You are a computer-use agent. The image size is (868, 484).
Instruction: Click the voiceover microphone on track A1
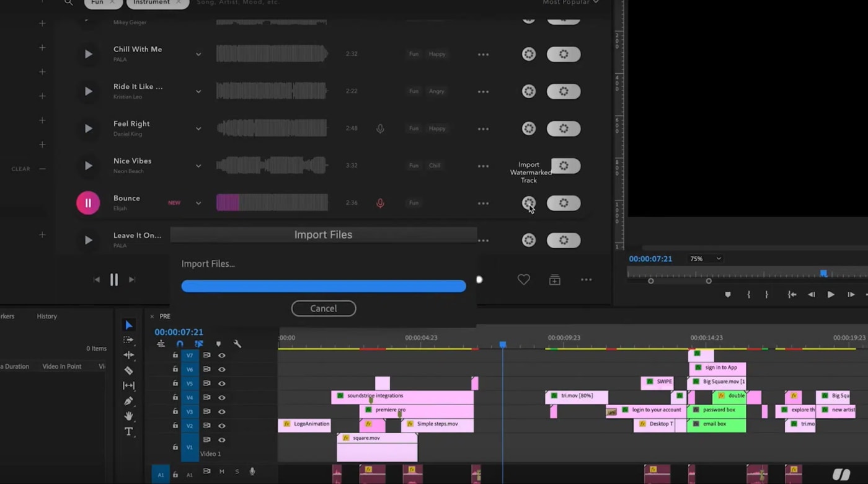pyautogui.click(x=252, y=472)
